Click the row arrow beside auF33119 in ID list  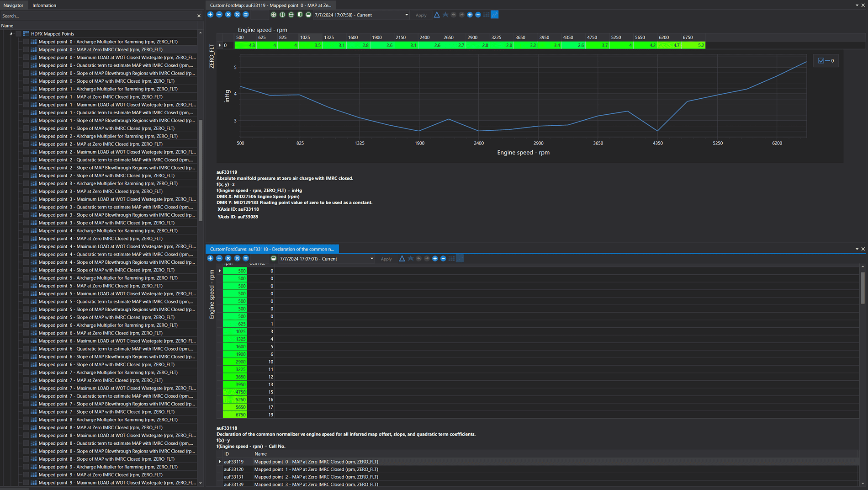point(220,462)
